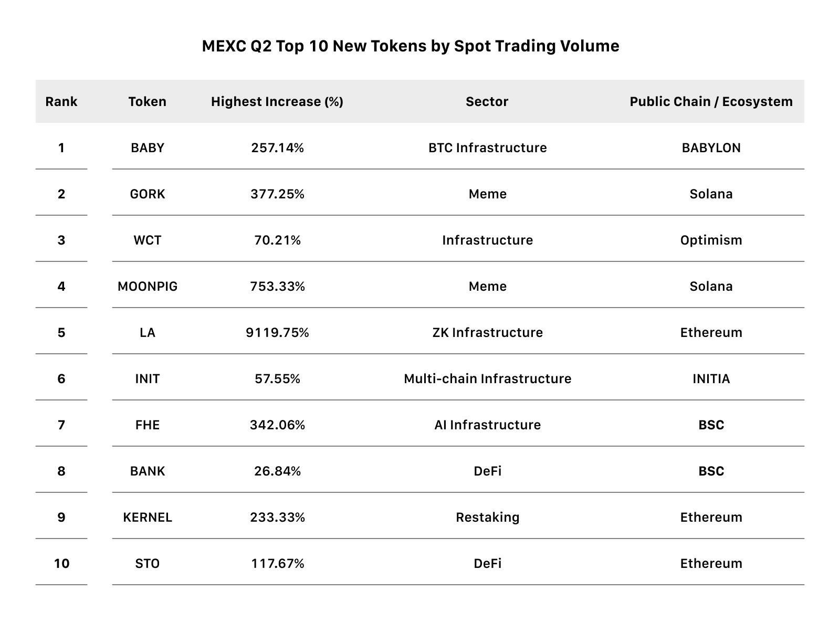Click the 70.21% value for WCT
Viewport: 840px width, 633px height.
click(x=277, y=240)
